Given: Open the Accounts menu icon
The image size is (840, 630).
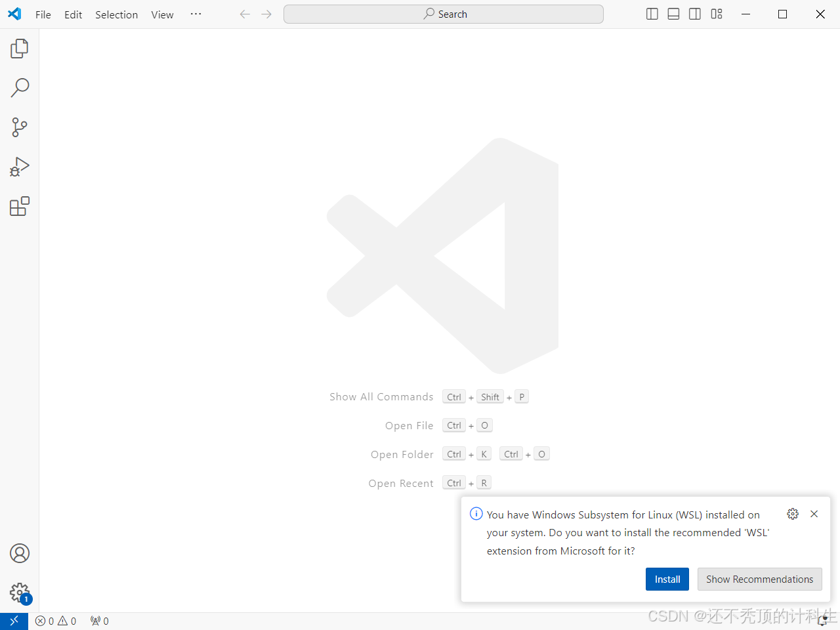Looking at the screenshot, I should pyautogui.click(x=20, y=553).
